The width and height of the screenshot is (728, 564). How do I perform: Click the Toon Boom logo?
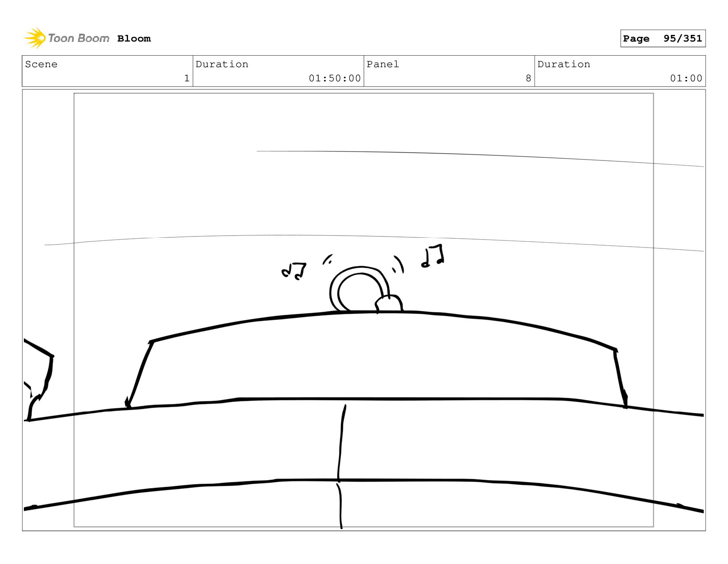click(x=66, y=38)
